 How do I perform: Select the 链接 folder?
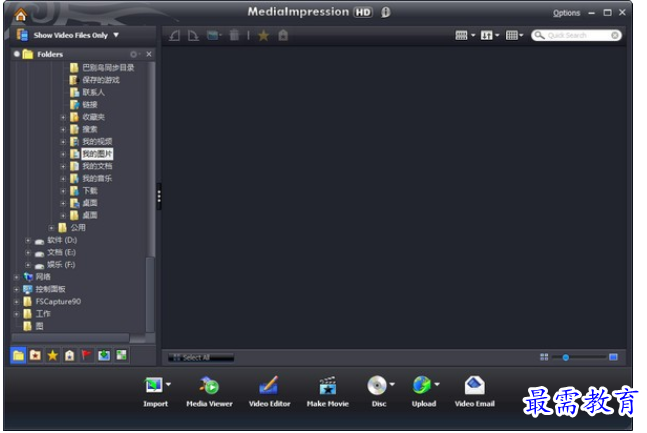point(90,105)
